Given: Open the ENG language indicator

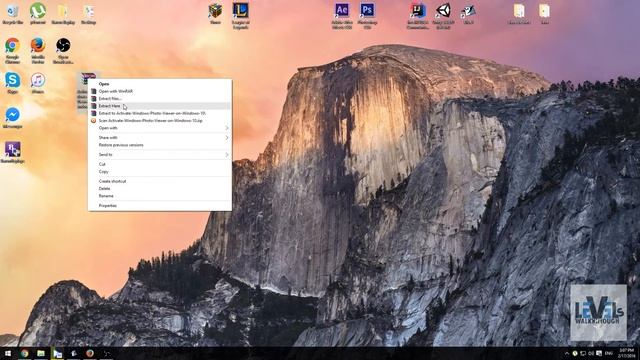Looking at the screenshot, I should [609, 353].
